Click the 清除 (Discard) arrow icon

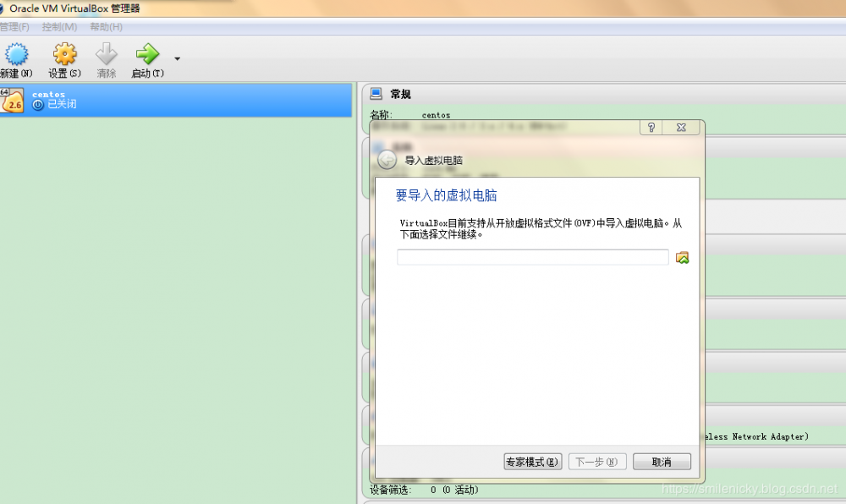point(105,54)
